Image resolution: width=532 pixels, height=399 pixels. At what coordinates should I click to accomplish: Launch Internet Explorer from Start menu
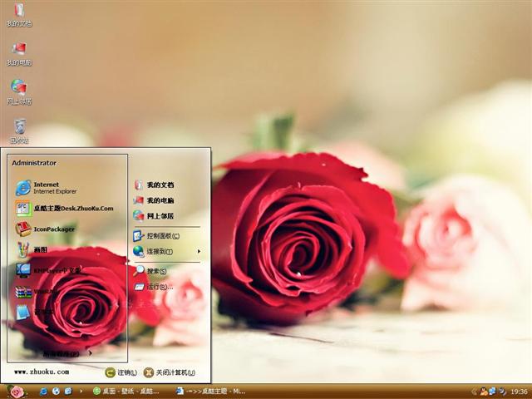pos(47,188)
